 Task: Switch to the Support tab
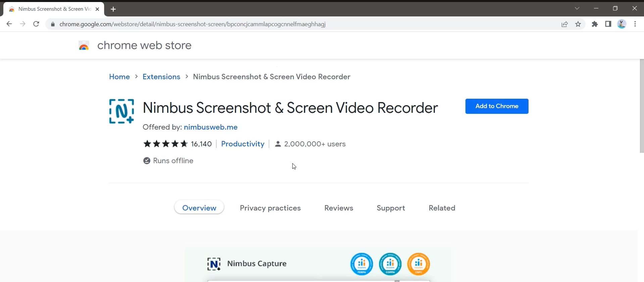391,208
